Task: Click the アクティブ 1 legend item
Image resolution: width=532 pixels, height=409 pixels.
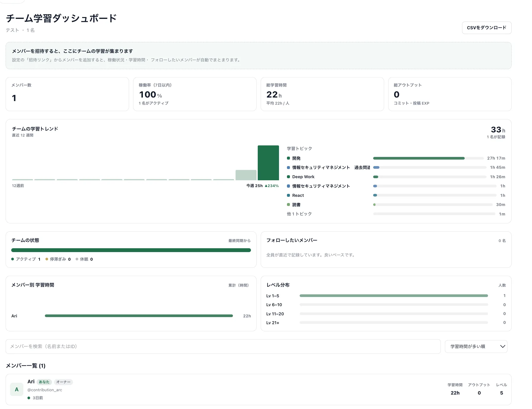Action: click(x=26, y=259)
